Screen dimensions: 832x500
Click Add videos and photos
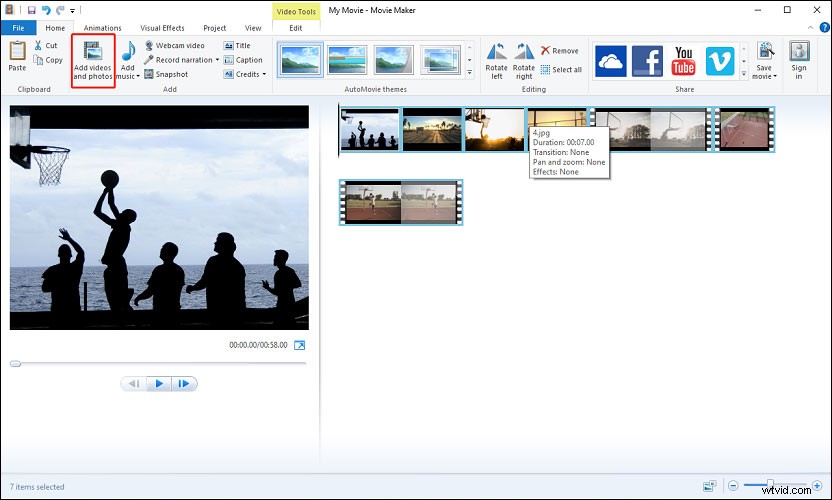[93, 61]
